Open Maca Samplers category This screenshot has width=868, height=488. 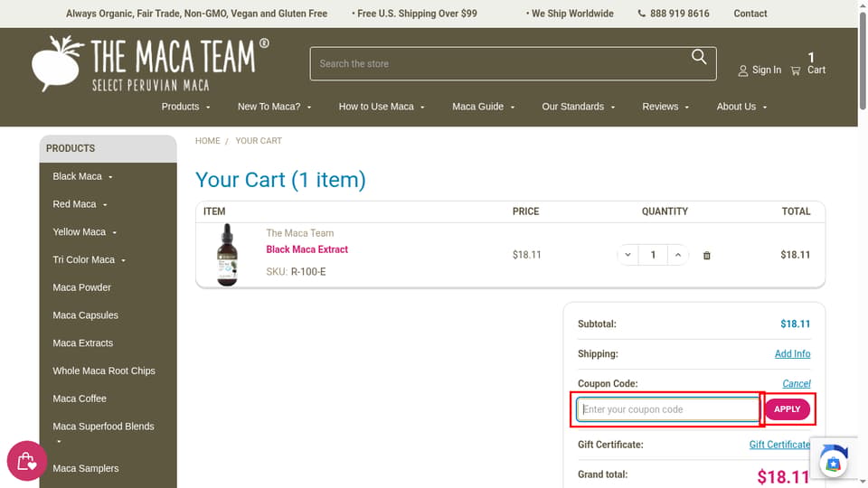point(85,468)
